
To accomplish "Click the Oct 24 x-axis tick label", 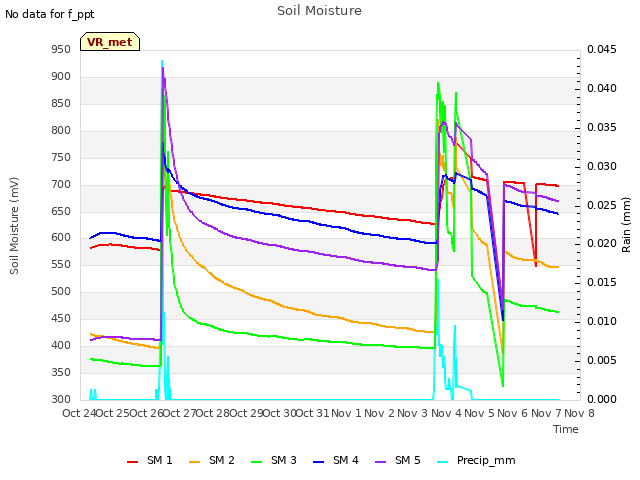I will [x=79, y=413].
